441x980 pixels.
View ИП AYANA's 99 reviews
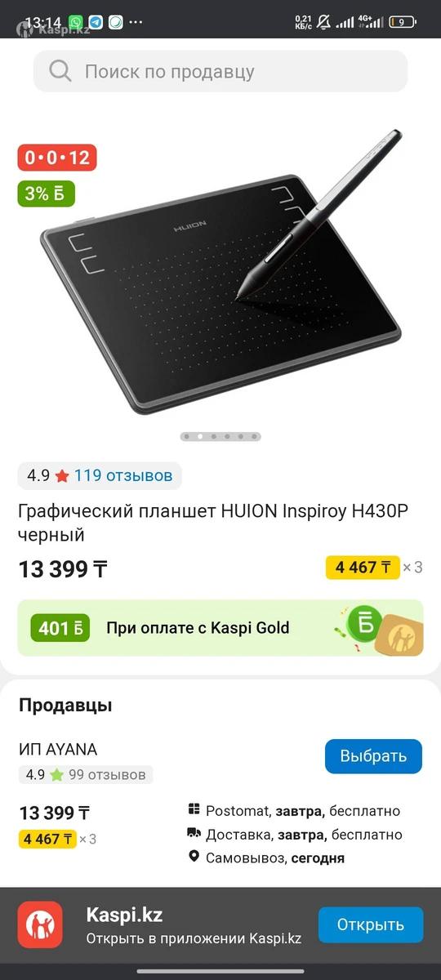coord(107,775)
